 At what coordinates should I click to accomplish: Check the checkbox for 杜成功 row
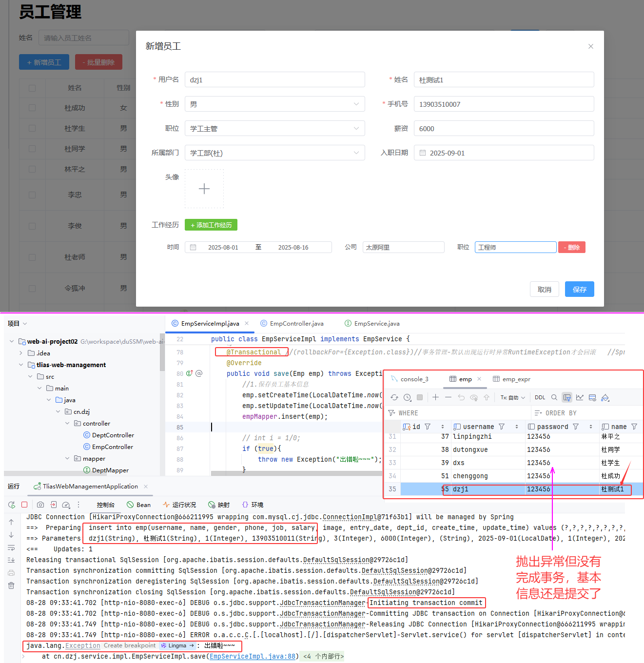pos(32,108)
